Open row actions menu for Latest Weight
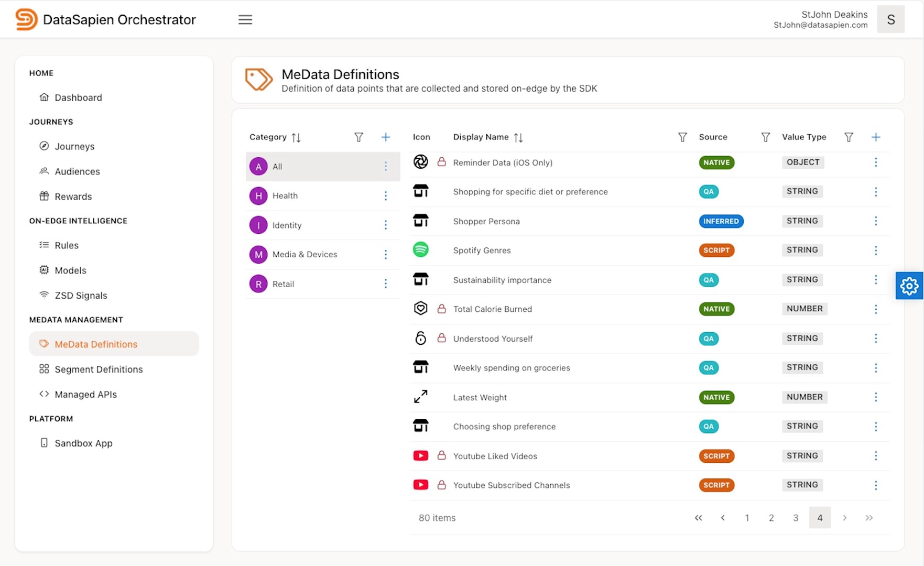 pos(875,397)
